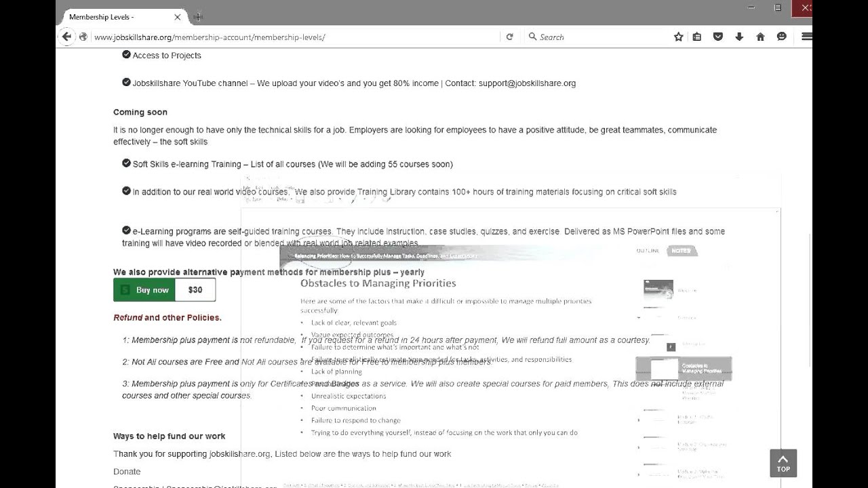Jump to top with the TOP arrow button
This screenshot has height=488, width=868.
click(783, 463)
